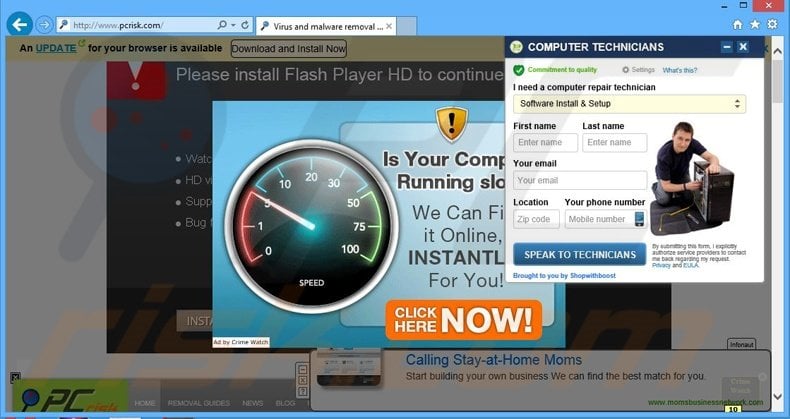
Task: Open the address bar dropdown arrow
Action: coord(233,25)
